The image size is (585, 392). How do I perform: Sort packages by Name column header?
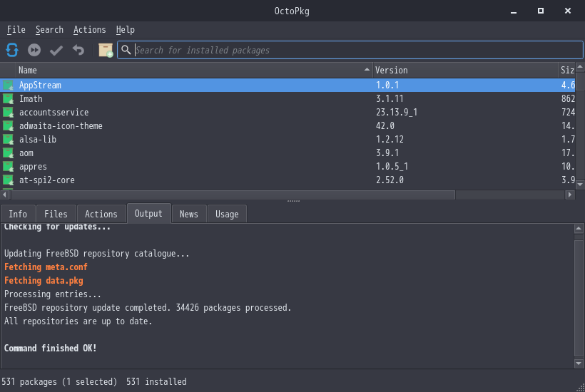pos(193,71)
